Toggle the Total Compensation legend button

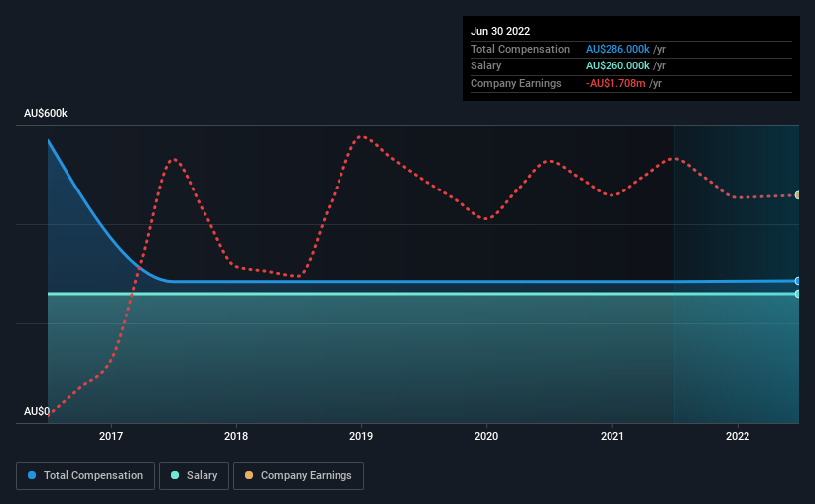85,476
